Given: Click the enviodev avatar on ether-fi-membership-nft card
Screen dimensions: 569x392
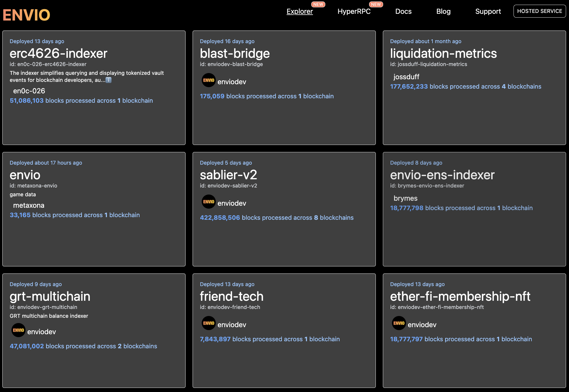Looking at the screenshot, I should coord(399,323).
